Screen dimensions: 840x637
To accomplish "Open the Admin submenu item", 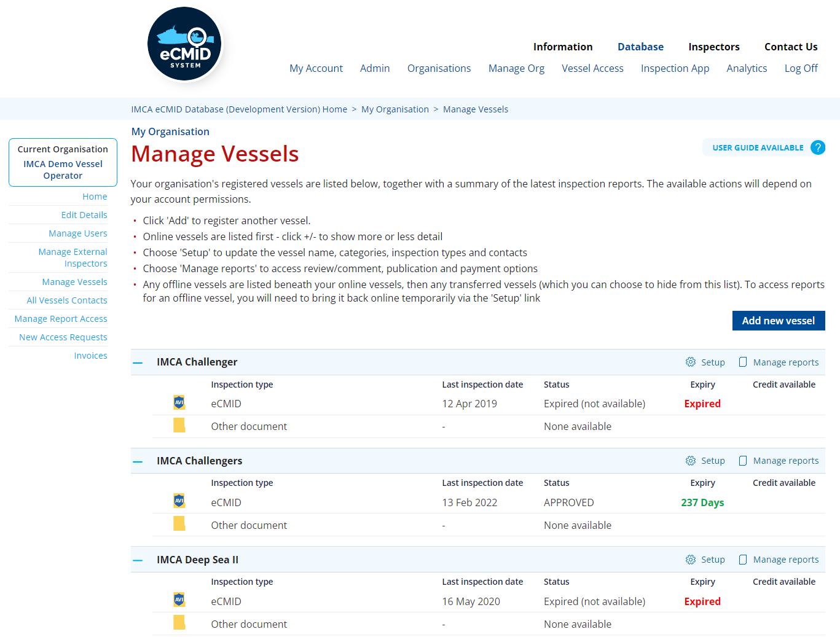I will tap(375, 68).
